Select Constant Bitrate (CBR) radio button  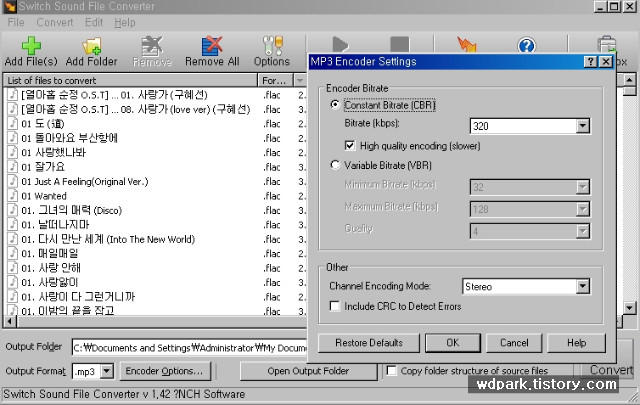(335, 105)
